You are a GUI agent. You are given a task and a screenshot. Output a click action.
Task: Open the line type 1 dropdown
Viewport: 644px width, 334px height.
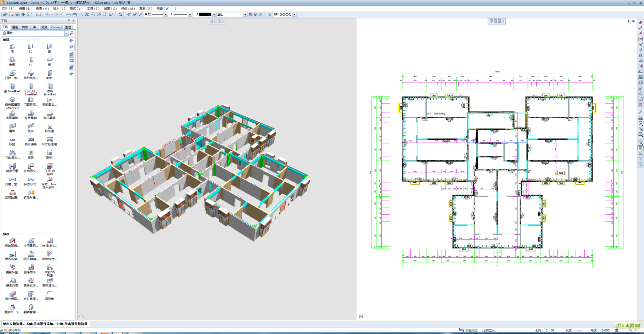(190, 15)
